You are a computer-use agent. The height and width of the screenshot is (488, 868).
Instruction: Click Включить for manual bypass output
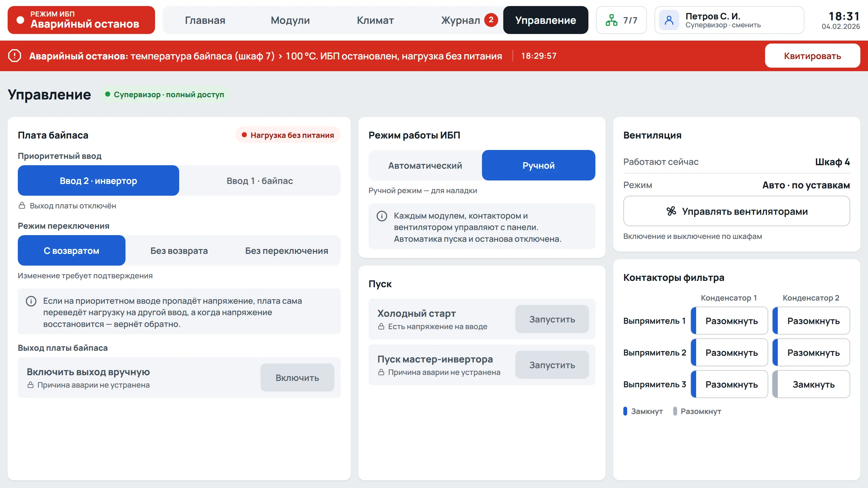(297, 377)
